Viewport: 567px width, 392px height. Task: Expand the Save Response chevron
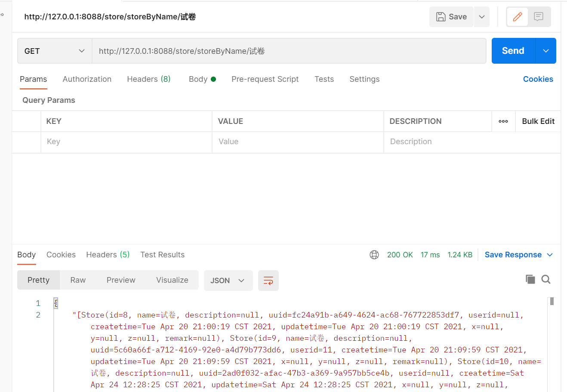[x=550, y=255]
